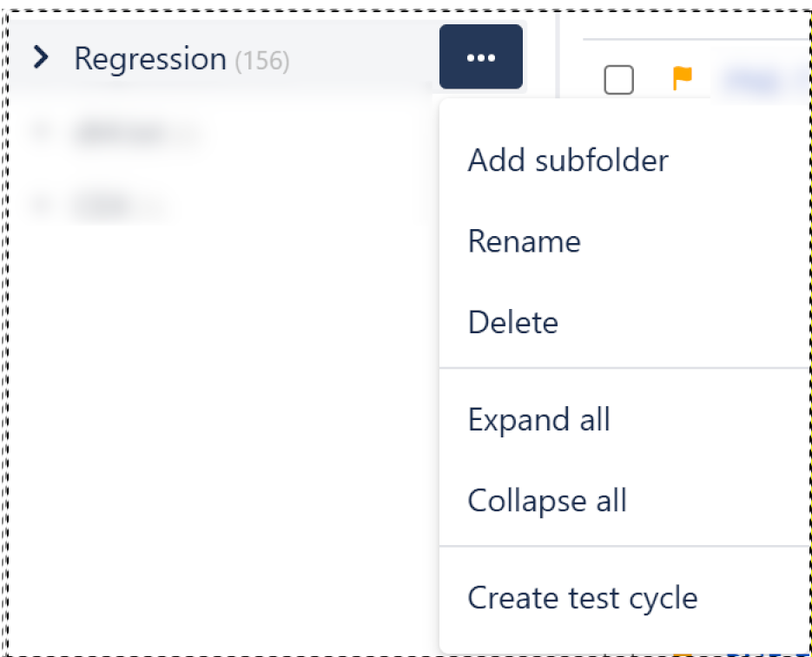
Task: Select Rename in the context menu
Action: click(x=524, y=240)
